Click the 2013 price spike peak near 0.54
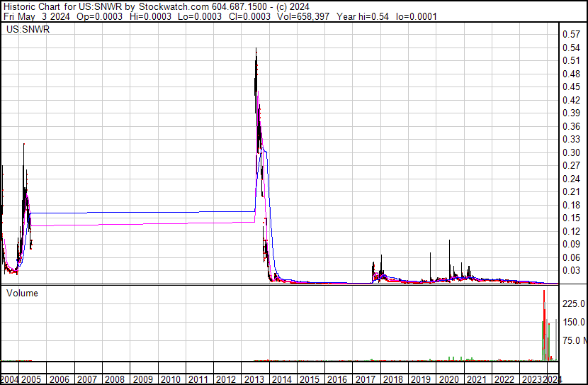Image resolution: width=588 pixels, height=385 pixels. [256, 49]
